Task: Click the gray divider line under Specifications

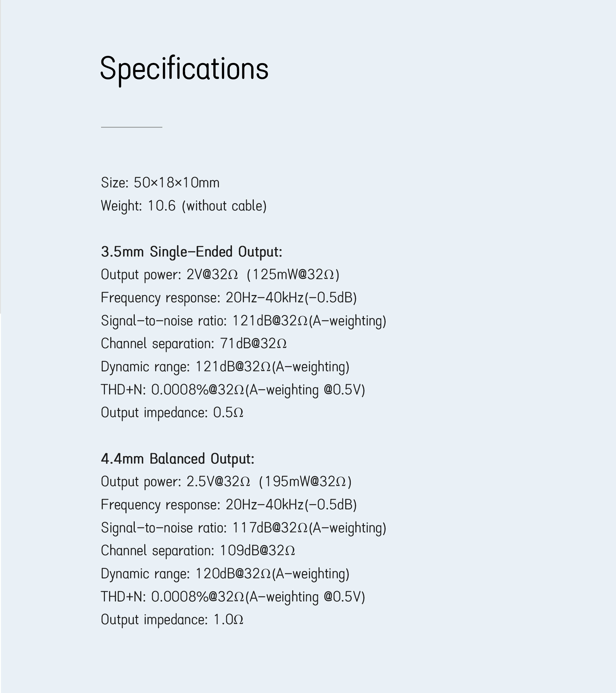Action: 132,127
